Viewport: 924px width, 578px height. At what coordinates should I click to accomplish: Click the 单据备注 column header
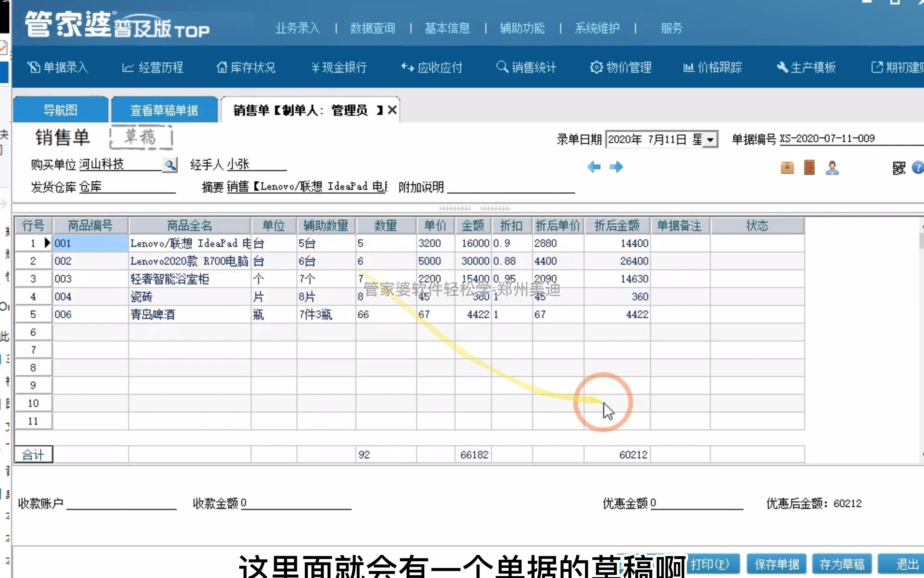pyautogui.click(x=680, y=226)
